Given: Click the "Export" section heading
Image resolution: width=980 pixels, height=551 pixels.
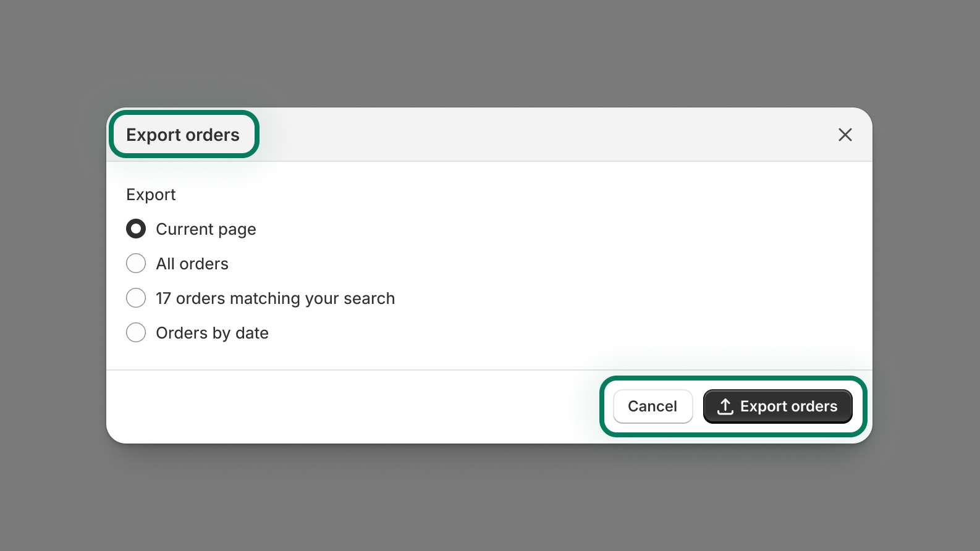Looking at the screenshot, I should click(151, 195).
